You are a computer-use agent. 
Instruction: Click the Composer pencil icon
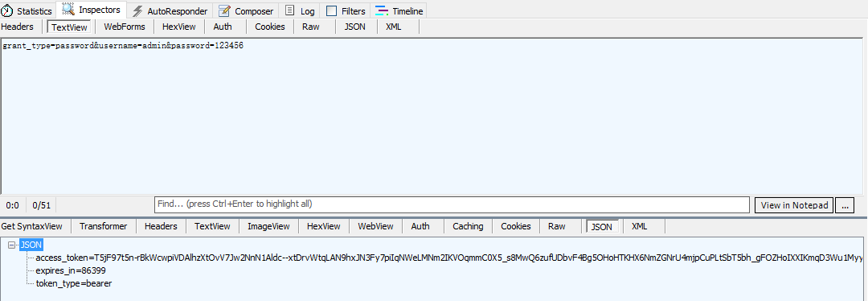224,10
